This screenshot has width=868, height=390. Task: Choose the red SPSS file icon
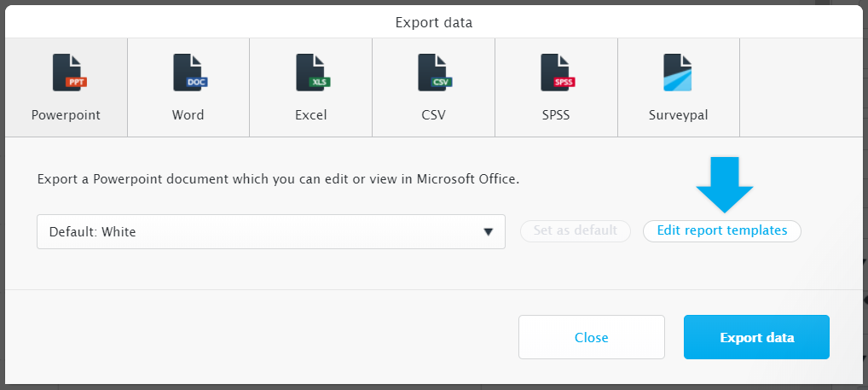click(558, 73)
